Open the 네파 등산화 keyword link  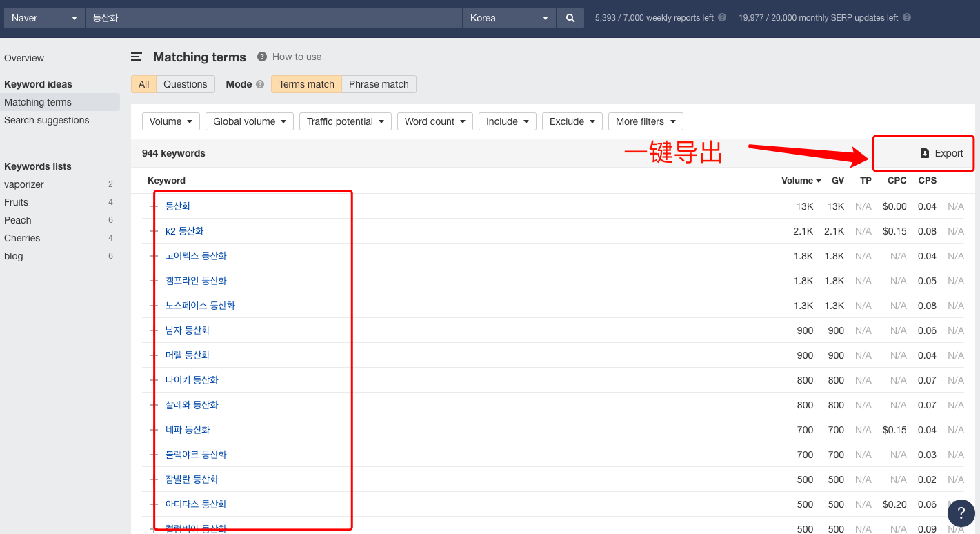coord(188,430)
